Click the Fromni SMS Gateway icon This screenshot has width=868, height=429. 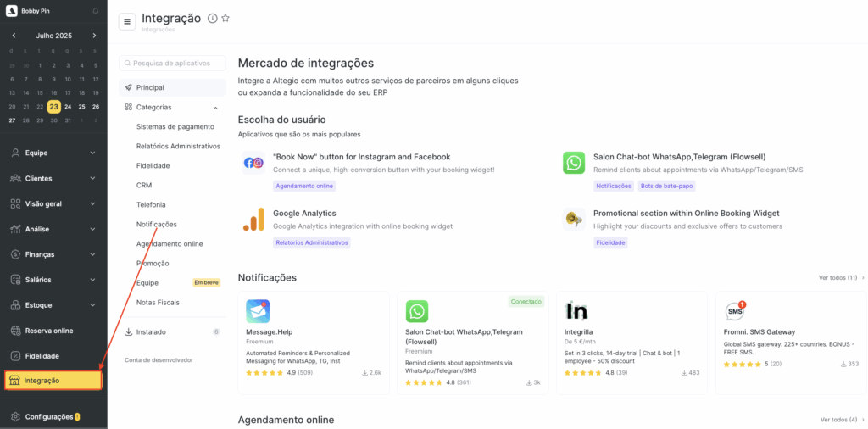(x=736, y=311)
